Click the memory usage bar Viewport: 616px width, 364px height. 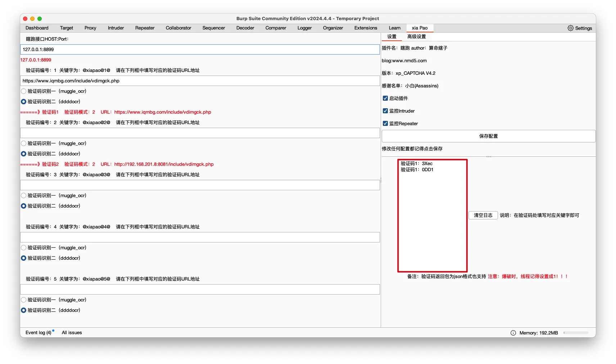(576, 333)
